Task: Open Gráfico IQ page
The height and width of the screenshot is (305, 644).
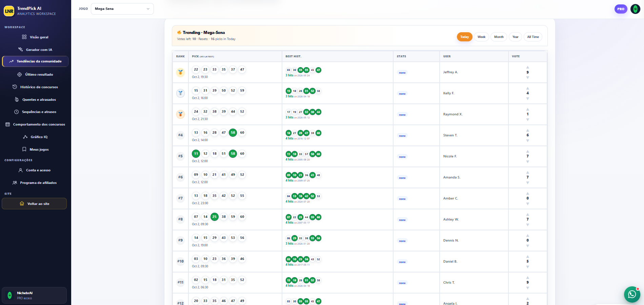Action: click(x=35, y=137)
